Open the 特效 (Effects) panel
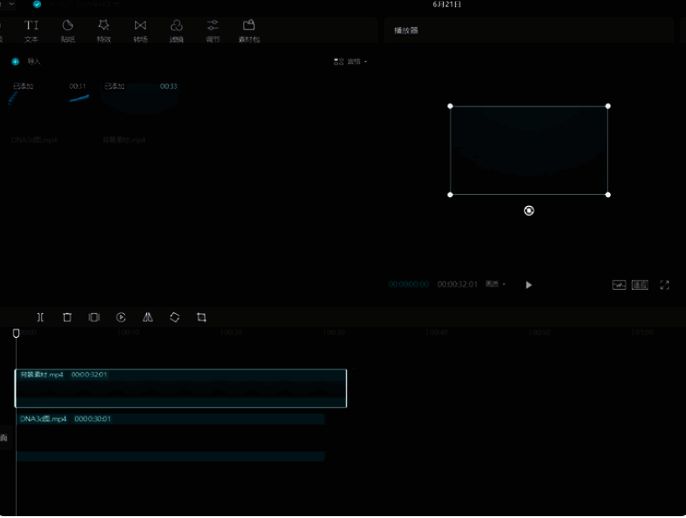Image resolution: width=686 pixels, height=518 pixels. click(103, 29)
